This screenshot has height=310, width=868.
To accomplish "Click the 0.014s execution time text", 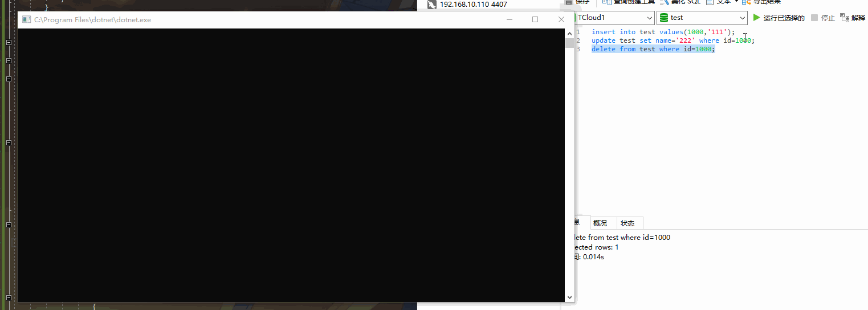I will point(593,257).
